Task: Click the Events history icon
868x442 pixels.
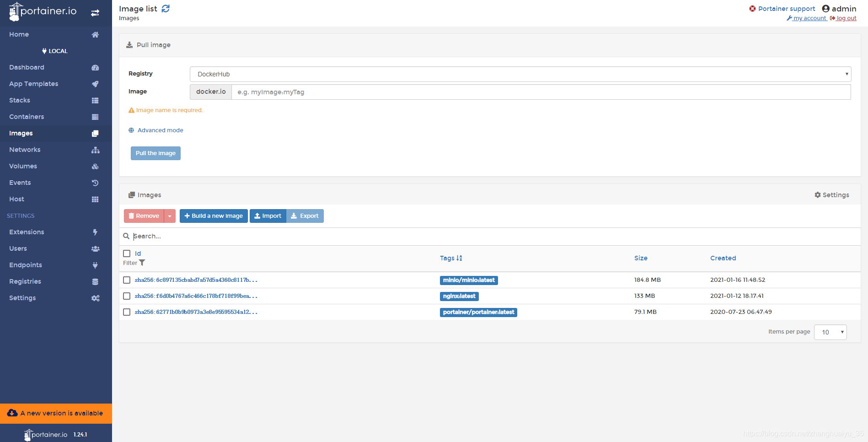Action: [95, 183]
